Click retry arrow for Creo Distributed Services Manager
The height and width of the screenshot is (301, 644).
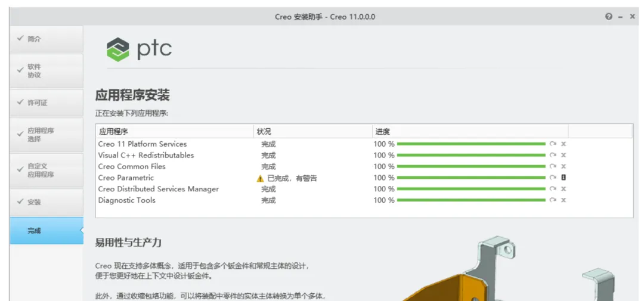pos(553,189)
